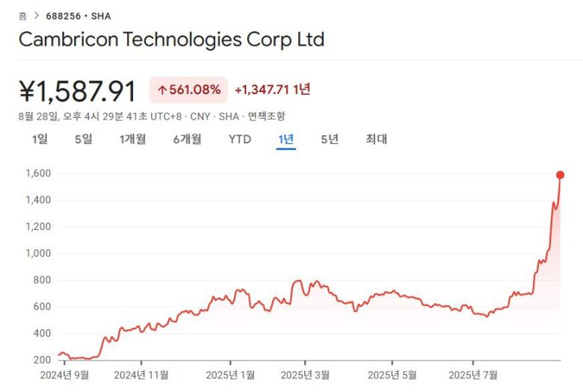
Task: Select the YTD range tab
Action: pos(240,139)
